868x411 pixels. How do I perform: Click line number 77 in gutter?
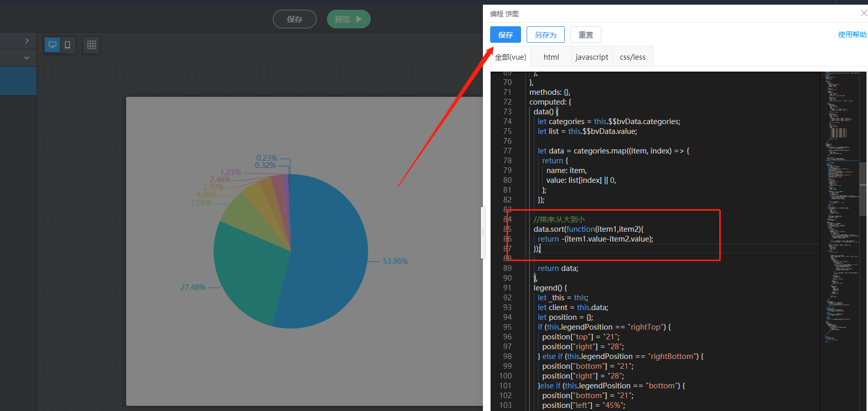point(507,151)
